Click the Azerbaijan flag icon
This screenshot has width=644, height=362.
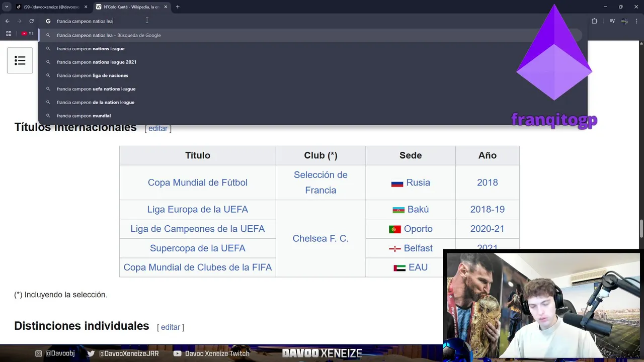pyautogui.click(x=398, y=210)
